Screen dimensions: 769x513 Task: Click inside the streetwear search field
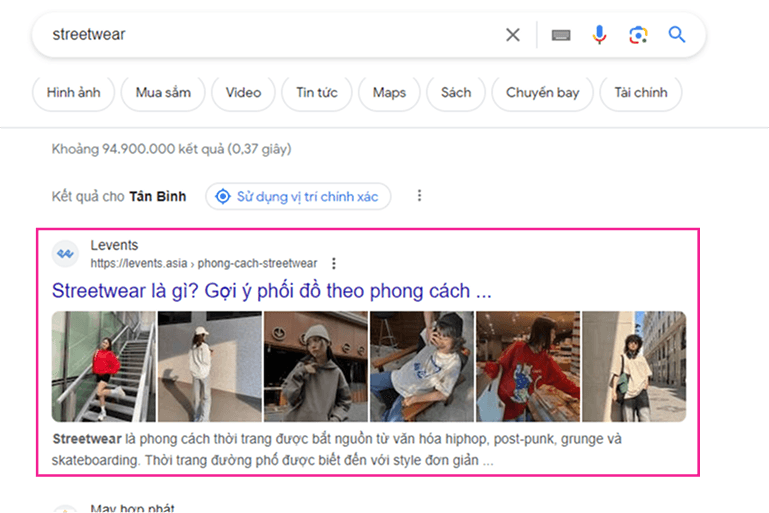[x=260, y=35]
